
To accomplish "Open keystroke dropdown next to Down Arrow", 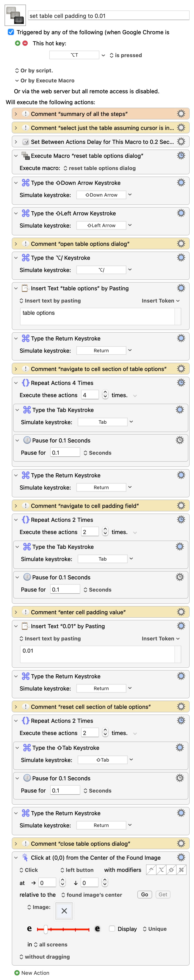I will pos(130,195).
